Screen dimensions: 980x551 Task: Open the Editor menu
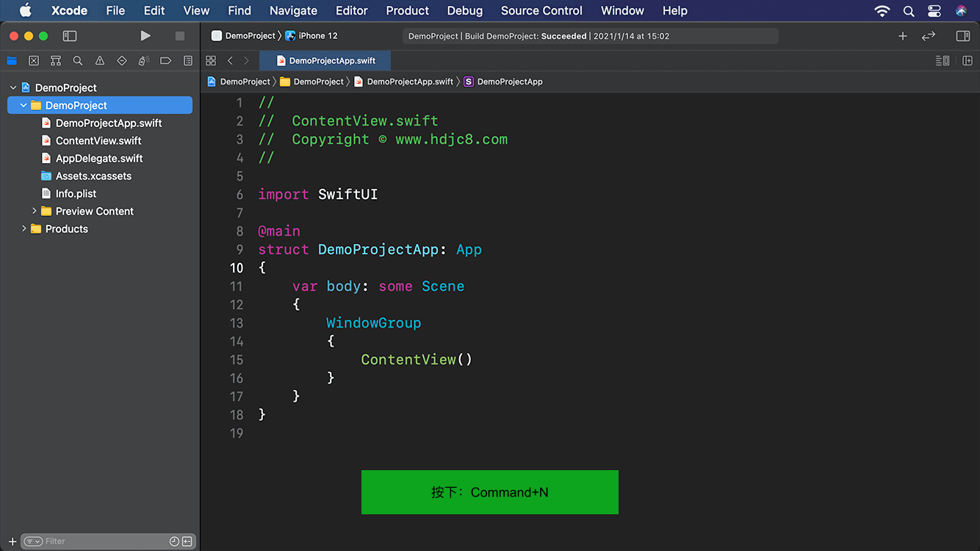[351, 10]
